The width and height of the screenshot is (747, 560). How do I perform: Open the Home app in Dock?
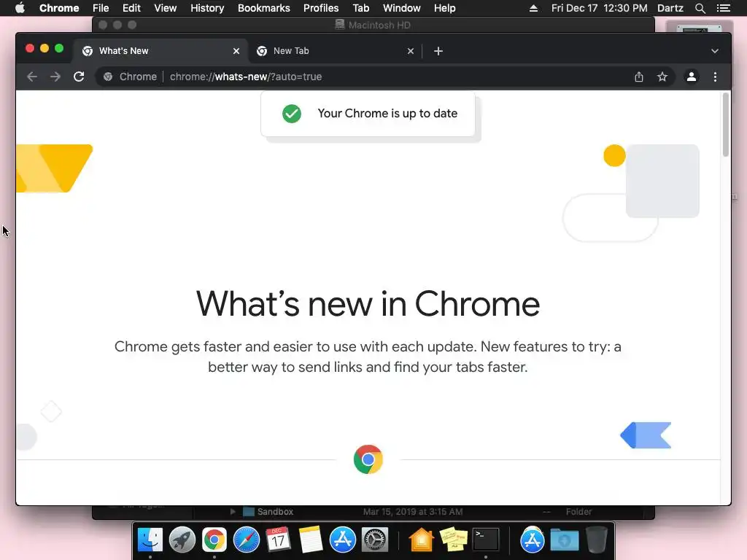pos(421,540)
